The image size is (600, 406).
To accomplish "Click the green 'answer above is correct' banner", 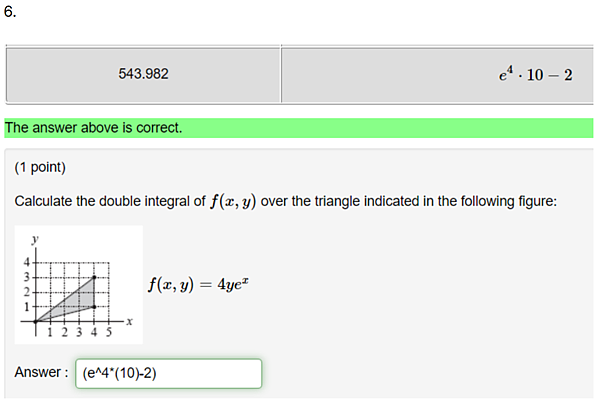I will pos(298,128).
